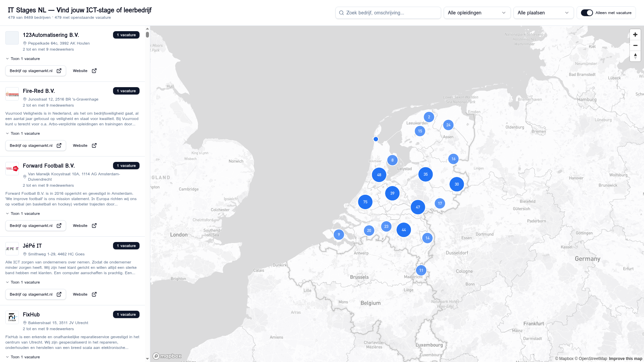This screenshot has width=644, height=362.
Task: Zoom out on the map
Action: point(635,46)
